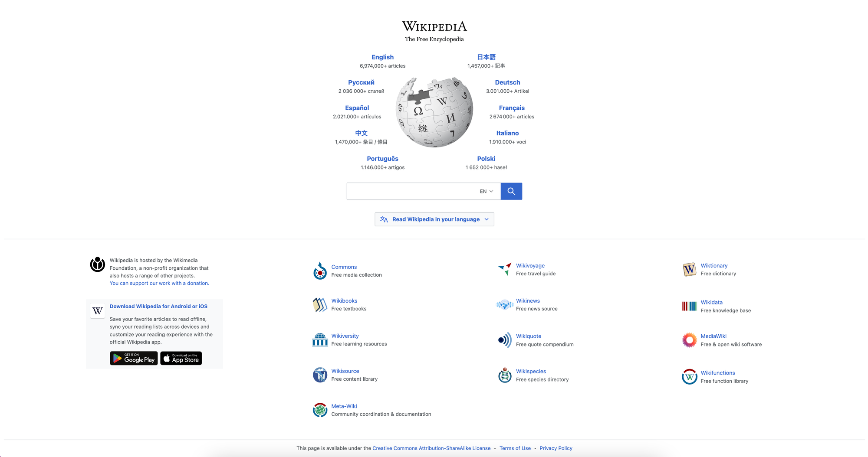Open the Wikibooks text link

click(x=344, y=301)
